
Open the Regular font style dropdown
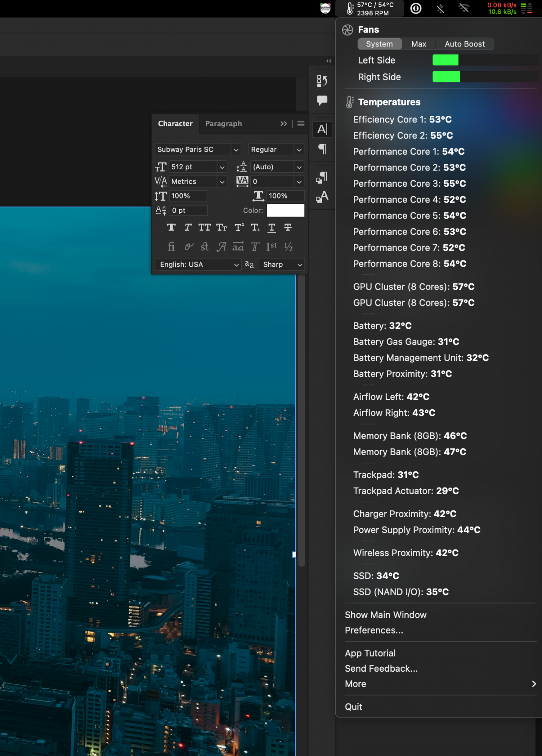tap(299, 150)
